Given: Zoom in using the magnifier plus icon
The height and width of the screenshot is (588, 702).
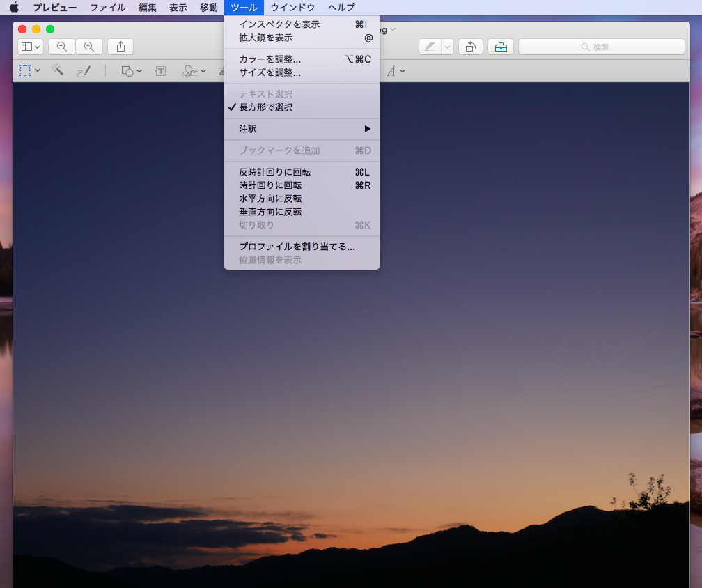Looking at the screenshot, I should pos(89,47).
